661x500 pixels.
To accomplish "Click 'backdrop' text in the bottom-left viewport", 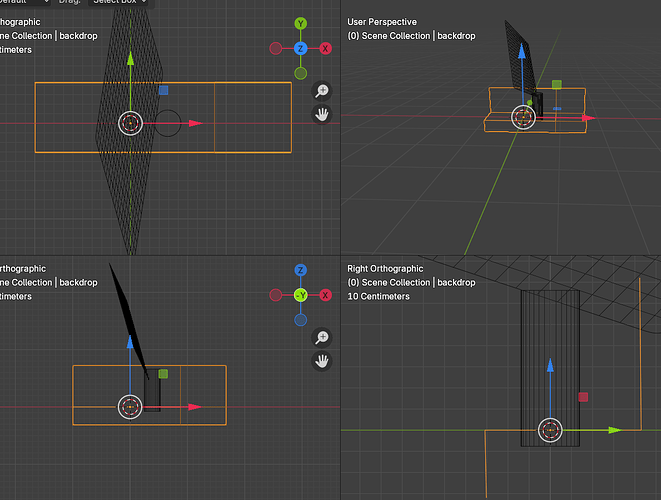I will point(78,282).
